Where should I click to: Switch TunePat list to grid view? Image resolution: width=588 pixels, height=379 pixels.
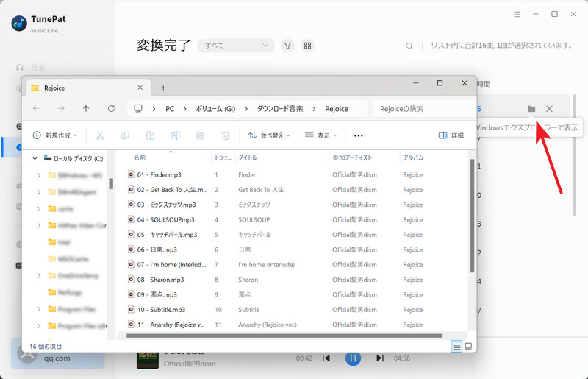(x=307, y=46)
